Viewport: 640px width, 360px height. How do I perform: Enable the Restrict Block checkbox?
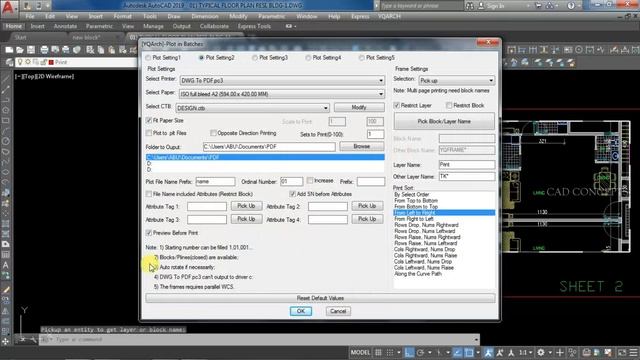449,105
